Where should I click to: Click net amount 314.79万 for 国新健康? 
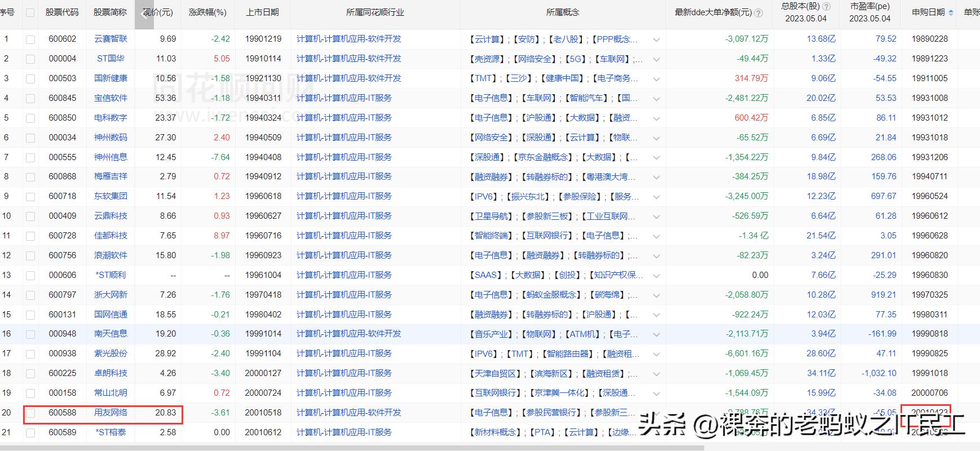[751, 78]
